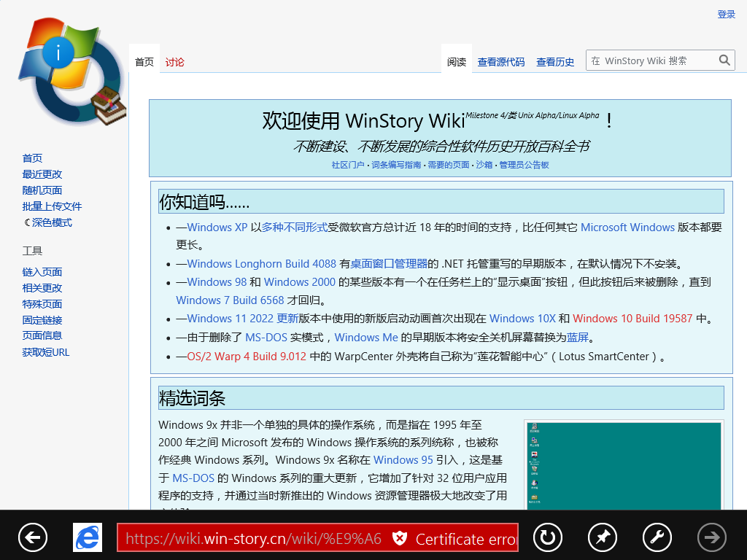Open the 沙箱 link

484,165
